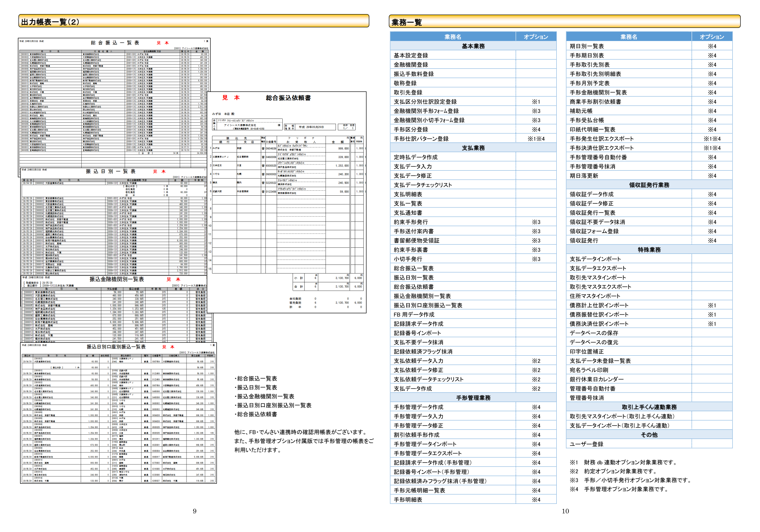760x532 pixels.
Task: Select the 支払不要データ抹消 row
Action: coord(473,342)
